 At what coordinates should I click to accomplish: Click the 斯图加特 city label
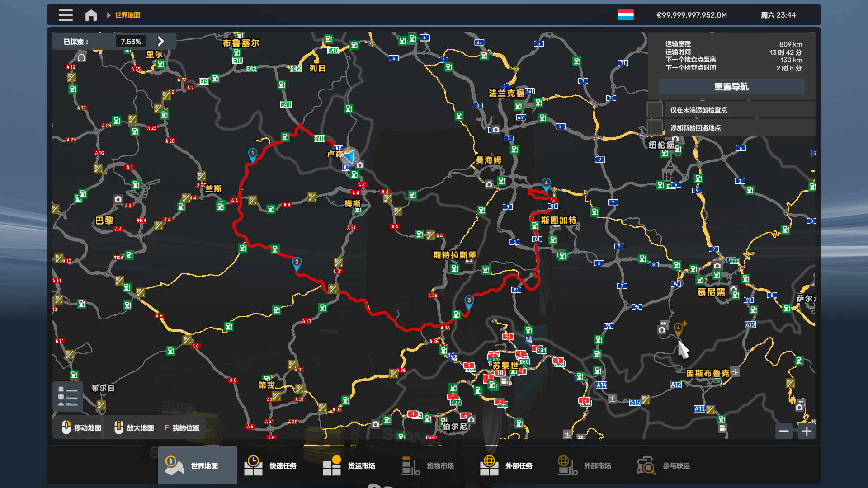(x=558, y=220)
